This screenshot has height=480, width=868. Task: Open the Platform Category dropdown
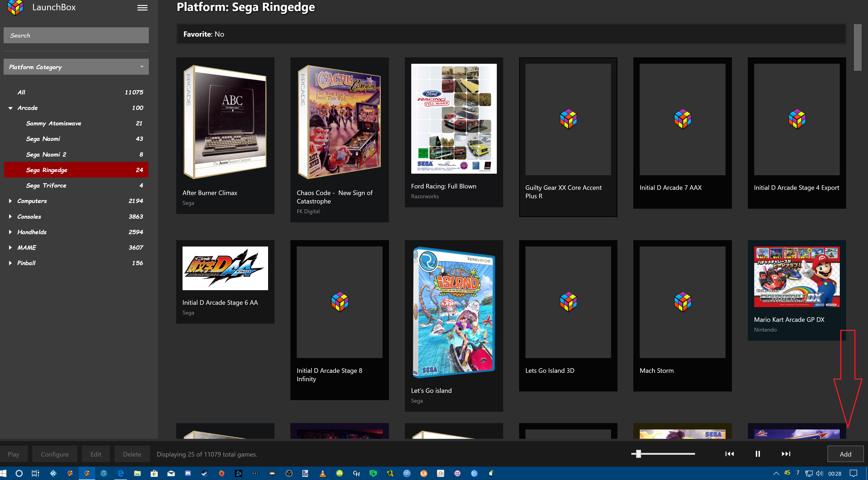(76, 67)
